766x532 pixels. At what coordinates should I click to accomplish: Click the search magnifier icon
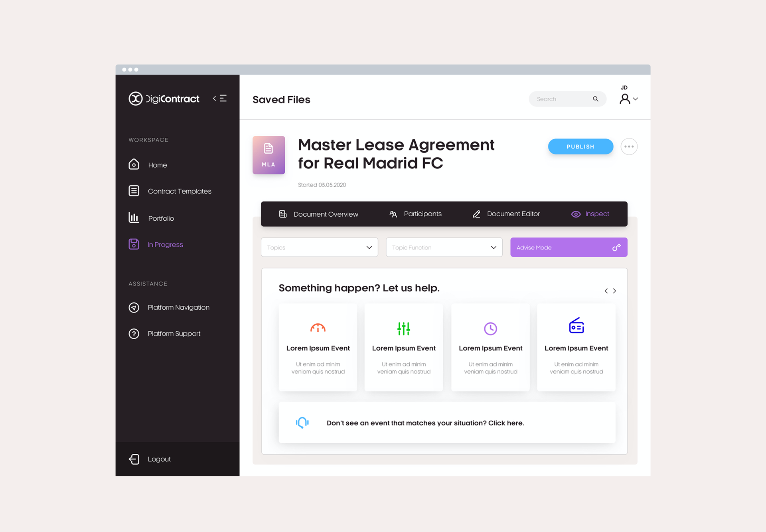tap(595, 99)
